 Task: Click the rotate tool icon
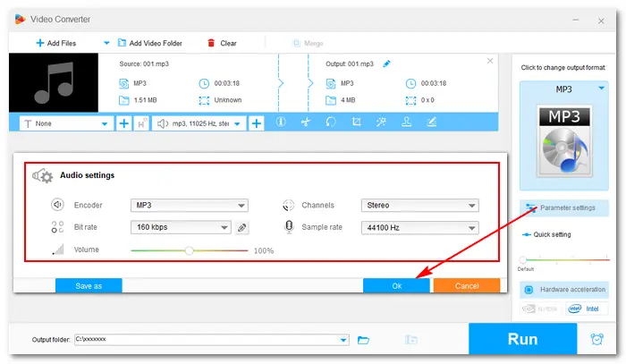click(x=331, y=123)
